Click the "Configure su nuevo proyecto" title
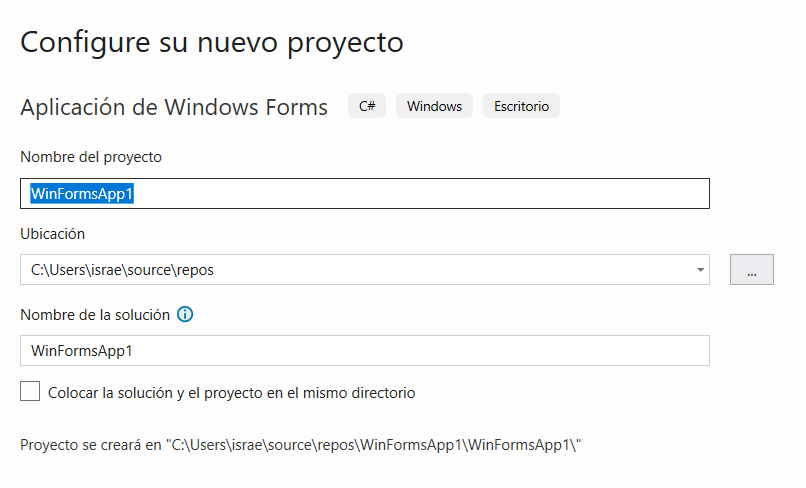Viewport: 806px width, 488px height. (212, 42)
